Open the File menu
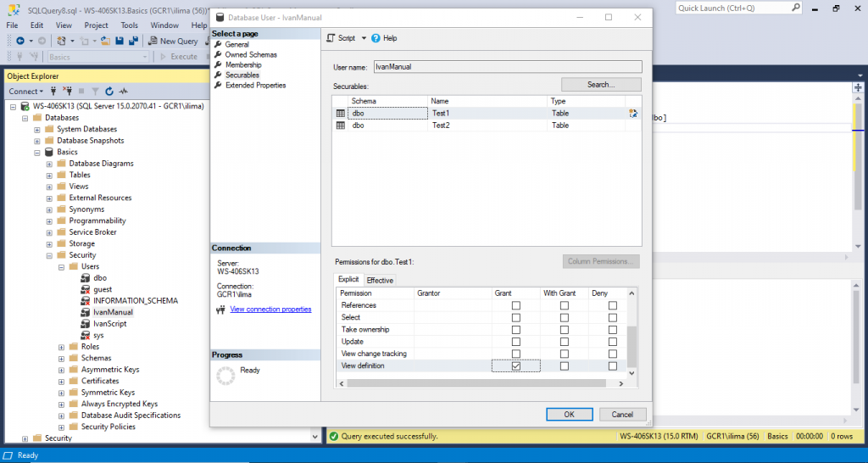This screenshot has width=868, height=463. pyautogui.click(x=12, y=25)
